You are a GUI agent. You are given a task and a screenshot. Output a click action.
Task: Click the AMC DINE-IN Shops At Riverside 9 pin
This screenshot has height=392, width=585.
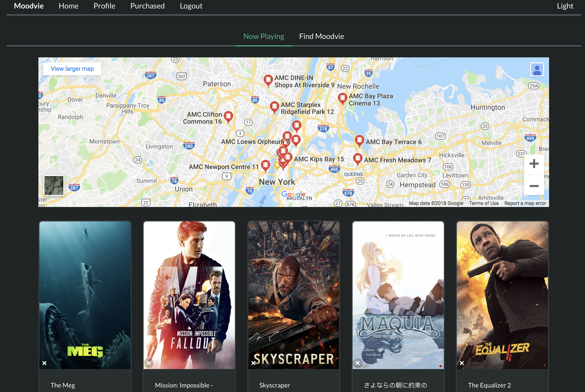[x=268, y=81]
